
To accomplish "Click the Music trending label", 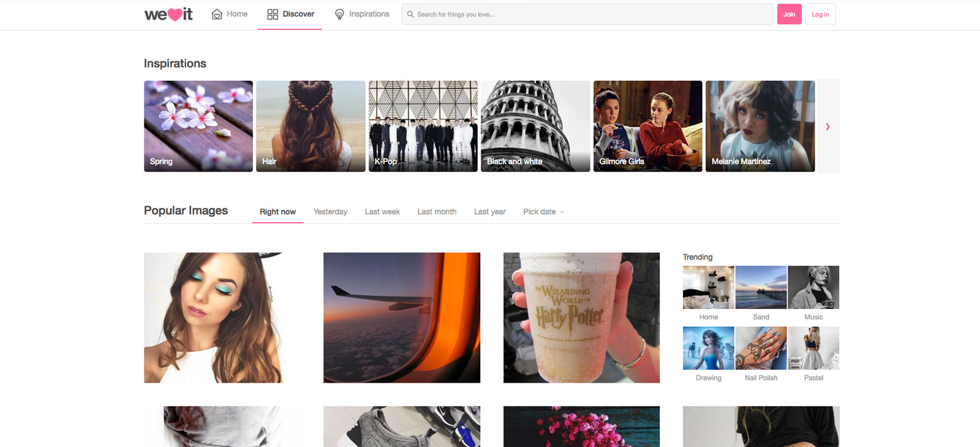I will 813,317.
